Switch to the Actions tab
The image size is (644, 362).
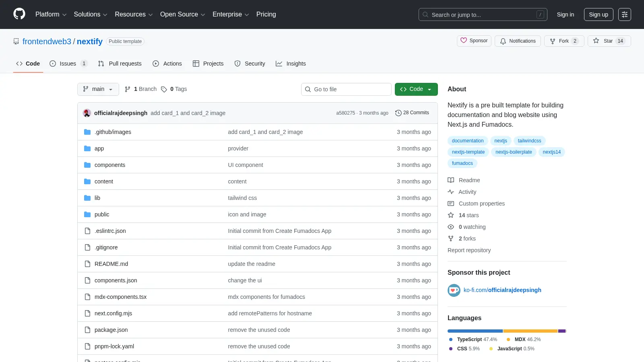(167, 64)
